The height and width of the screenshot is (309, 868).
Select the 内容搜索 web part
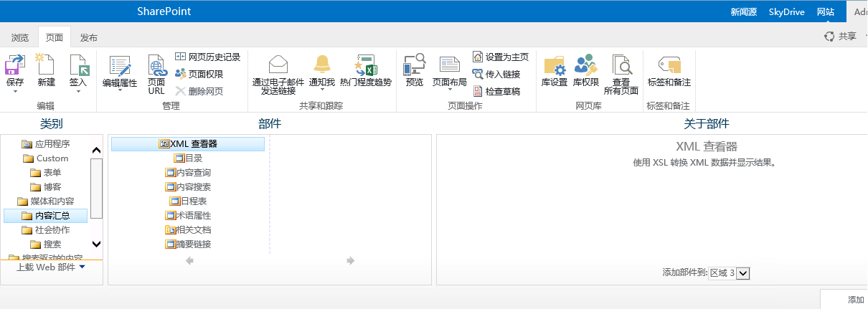coord(188,187)
